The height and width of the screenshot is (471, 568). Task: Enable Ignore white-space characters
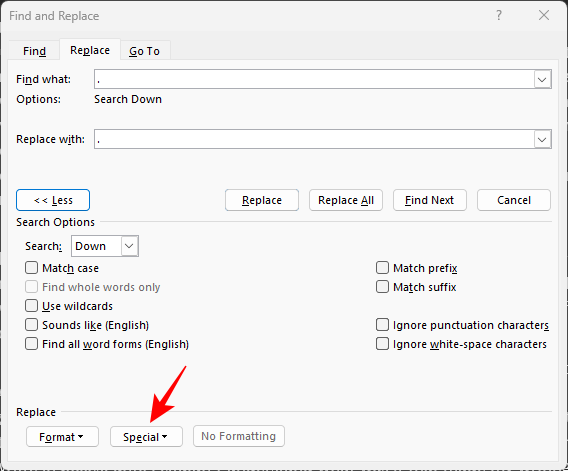coord(382,344)
